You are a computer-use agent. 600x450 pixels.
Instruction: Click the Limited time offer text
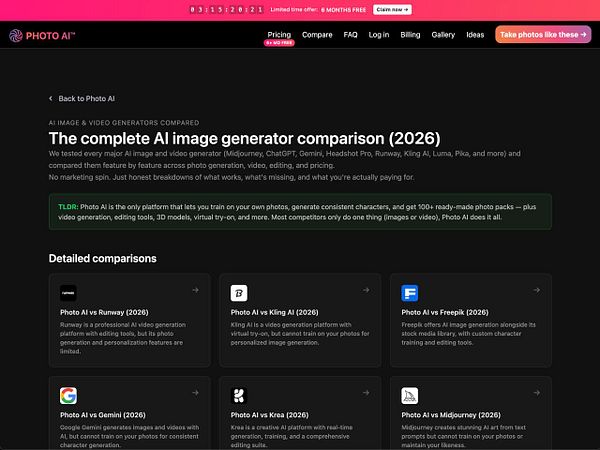[x=294, y=10]
